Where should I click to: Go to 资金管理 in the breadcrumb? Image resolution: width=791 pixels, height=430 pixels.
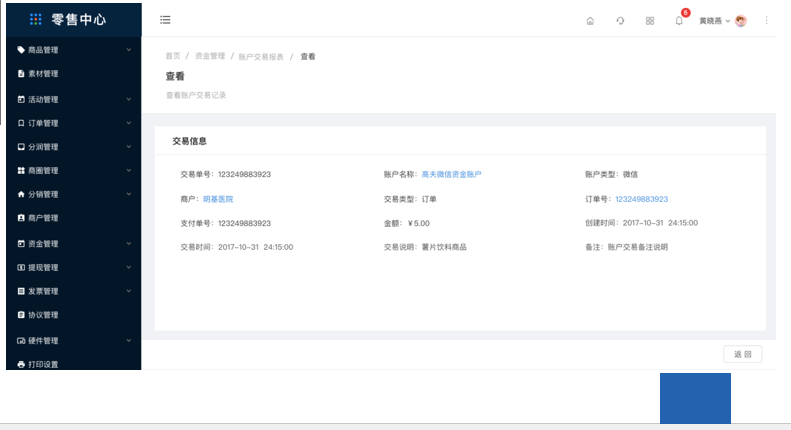[210, 56]
